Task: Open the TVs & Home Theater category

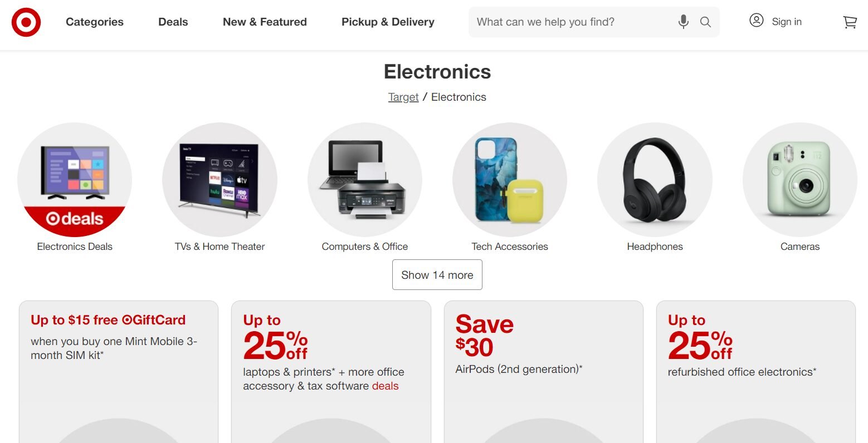Action: coord(220,180)
